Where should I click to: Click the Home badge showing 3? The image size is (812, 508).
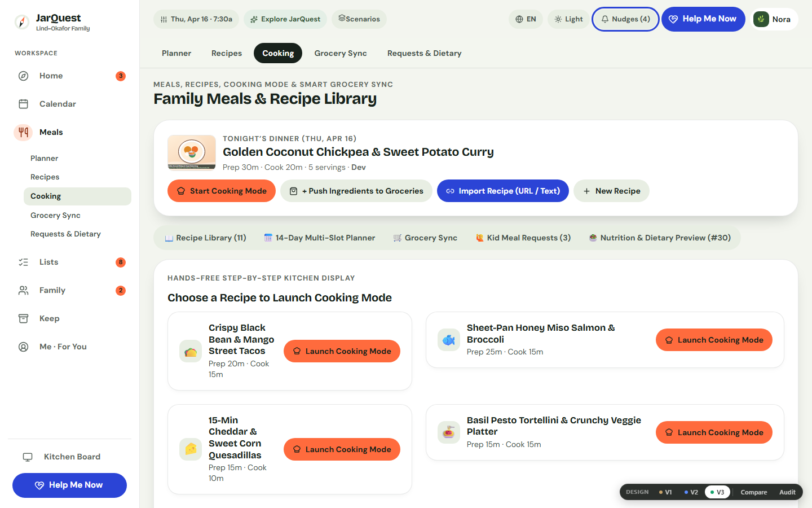[x=121, y=76]
